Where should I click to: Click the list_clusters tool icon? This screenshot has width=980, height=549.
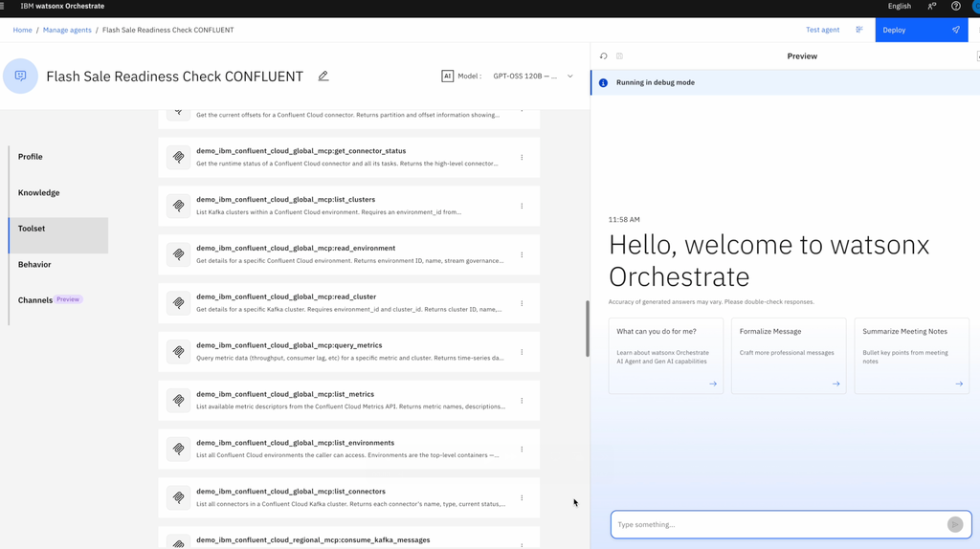coord(179,206)
